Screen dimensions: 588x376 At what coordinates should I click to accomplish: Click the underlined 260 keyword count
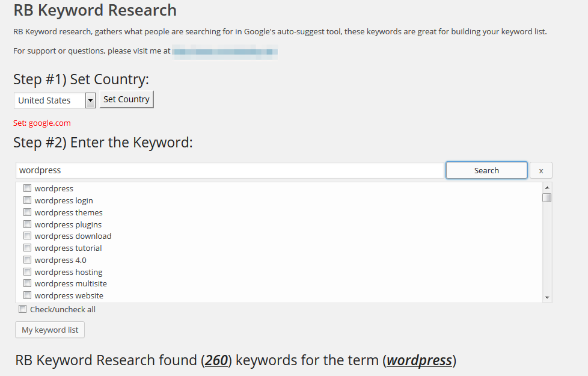216,360
